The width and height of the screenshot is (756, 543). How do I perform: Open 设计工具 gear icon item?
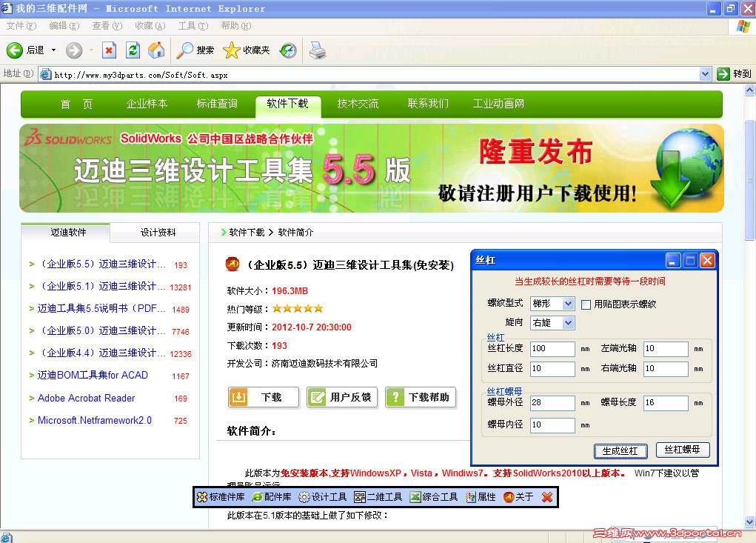pyautogui.click(x=323, y=497)
